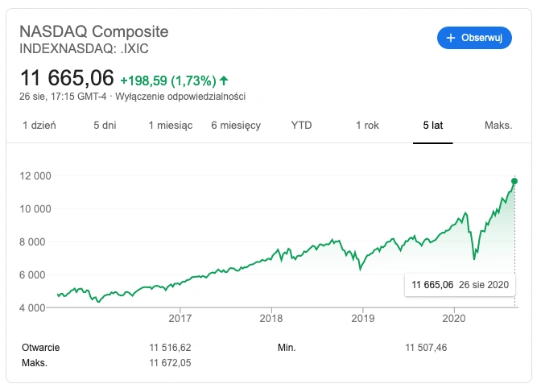The height and width of the screenshot is (392, 541).
Task: Select the 5 dni range tab
Action: 105,126
